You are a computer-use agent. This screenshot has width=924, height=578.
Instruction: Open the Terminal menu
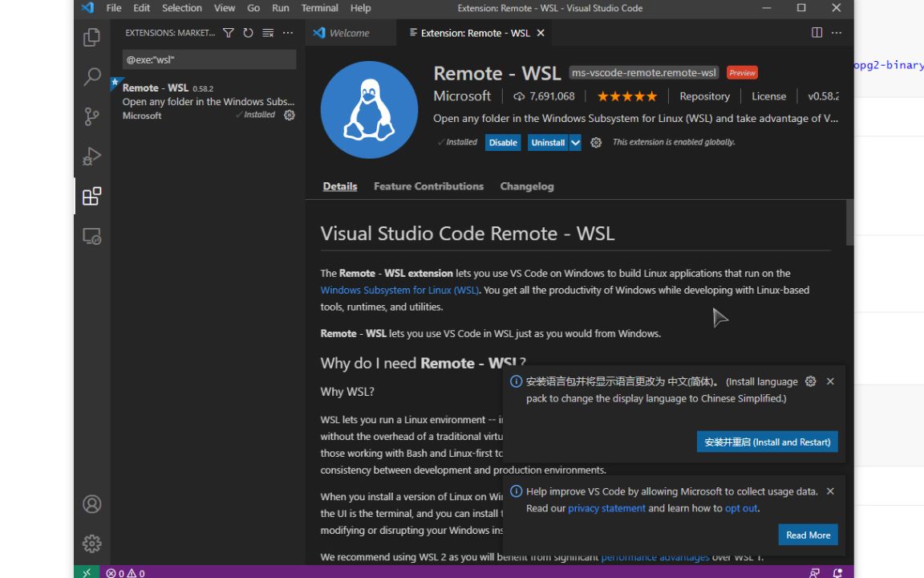pos(319,8)
